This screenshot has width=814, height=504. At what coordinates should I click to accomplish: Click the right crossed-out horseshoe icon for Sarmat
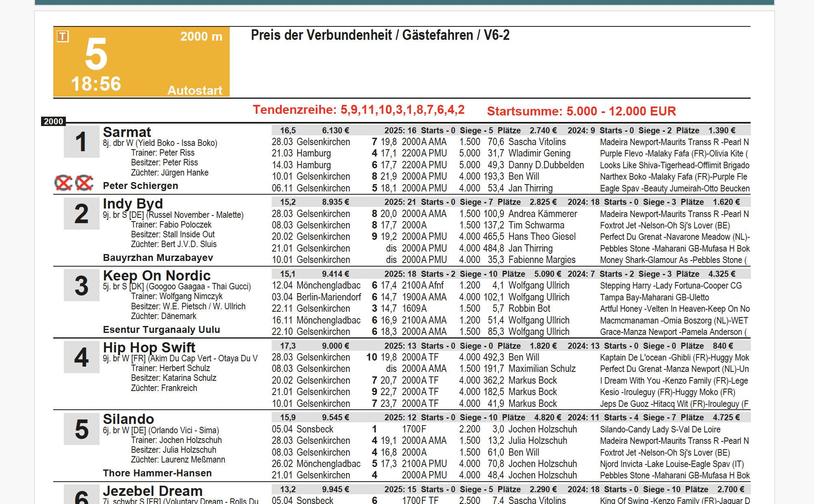coord(85,183)
